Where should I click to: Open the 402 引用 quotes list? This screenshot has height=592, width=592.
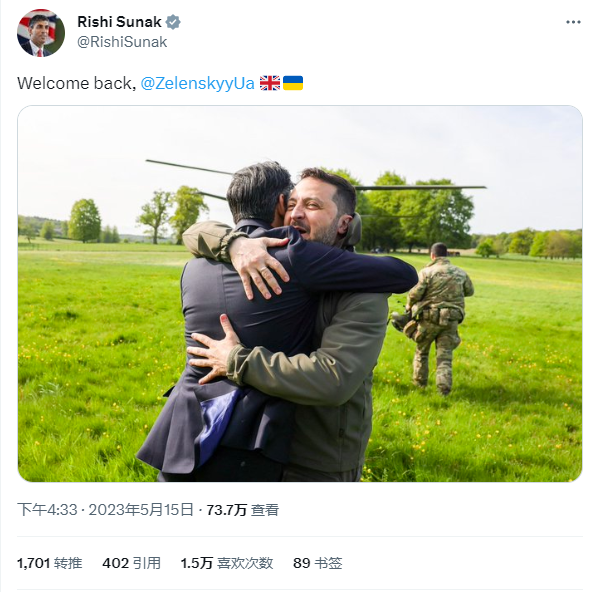coord(131,563)
